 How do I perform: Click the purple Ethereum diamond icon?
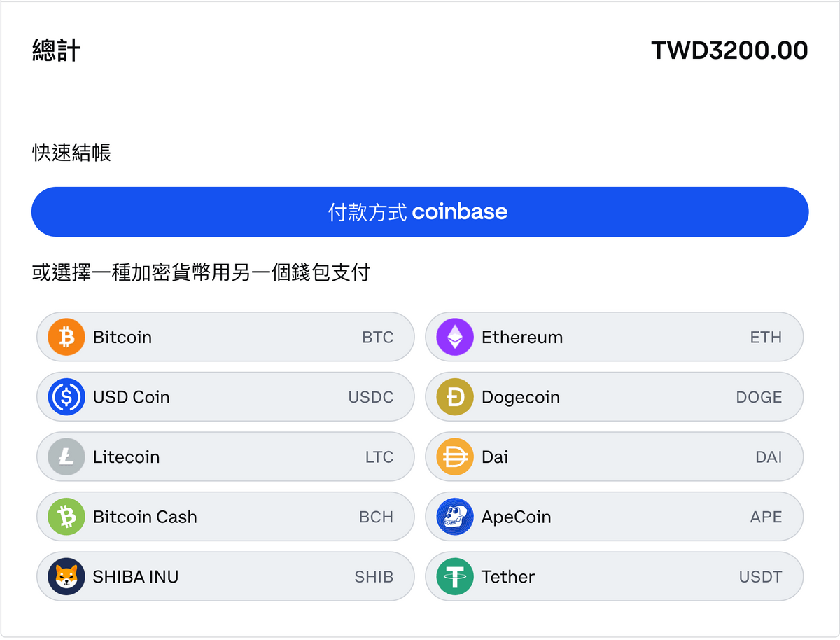pos(455,337)
